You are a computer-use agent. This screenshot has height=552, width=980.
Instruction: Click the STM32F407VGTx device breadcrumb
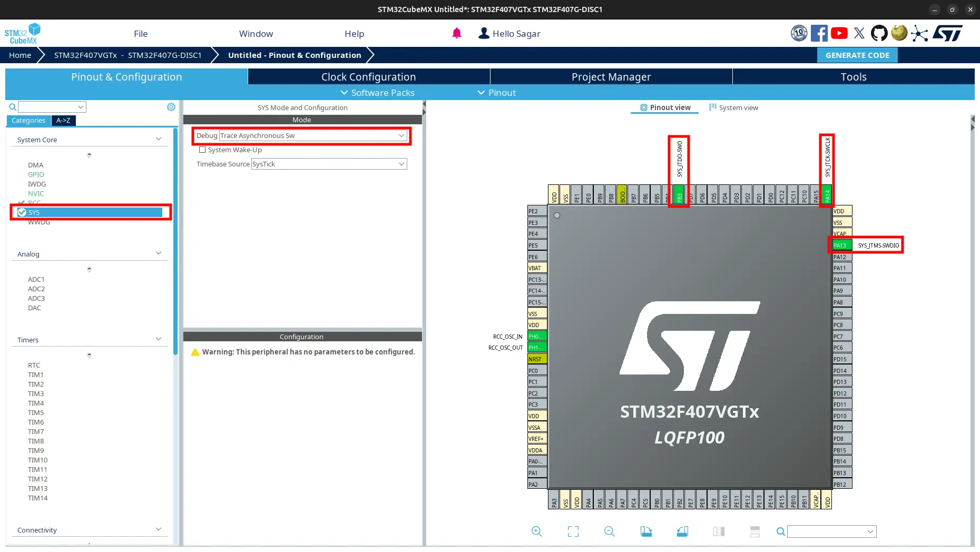click(128, 55)
